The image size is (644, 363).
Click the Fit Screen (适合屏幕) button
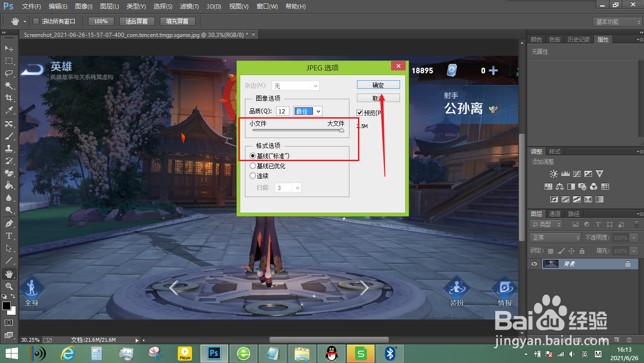(x=137, y=21)
